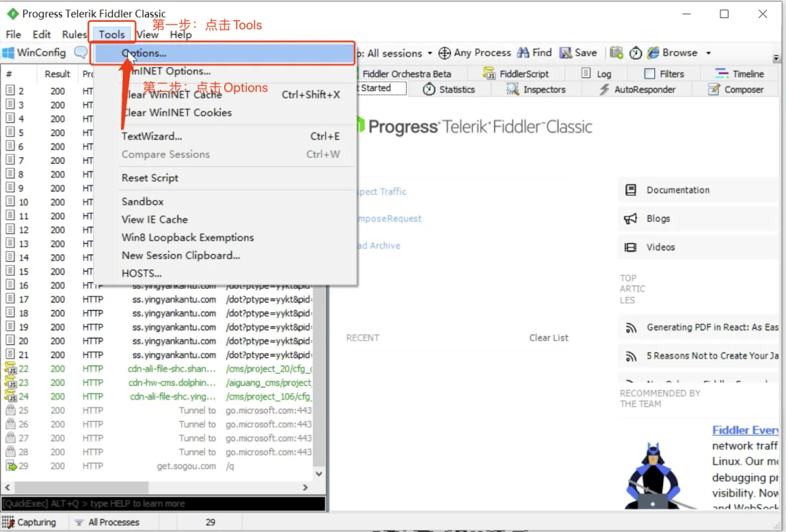Viewport: 786px width, 532px height.
Task: Click the Clear List link
Action: tap(549, 338)
